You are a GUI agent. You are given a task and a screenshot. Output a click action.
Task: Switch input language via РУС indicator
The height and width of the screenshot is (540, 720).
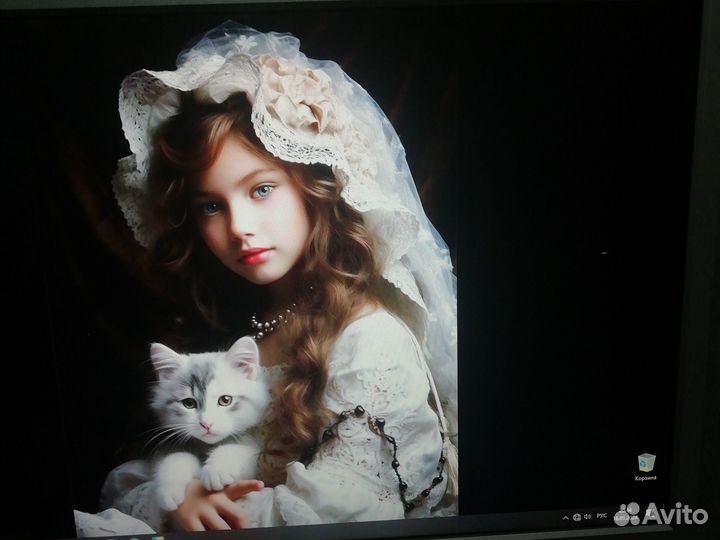(x=602, y=517)
